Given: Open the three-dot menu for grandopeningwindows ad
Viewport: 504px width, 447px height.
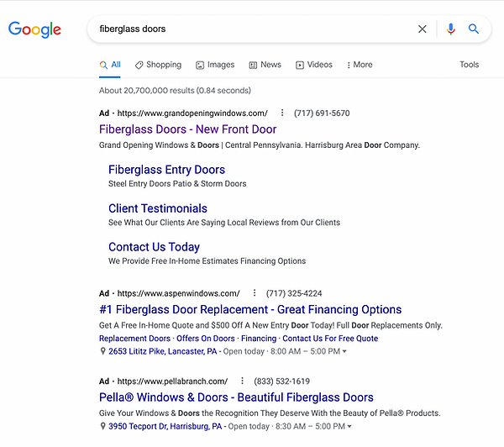Looking at the screenshot, I should point(282,113).
